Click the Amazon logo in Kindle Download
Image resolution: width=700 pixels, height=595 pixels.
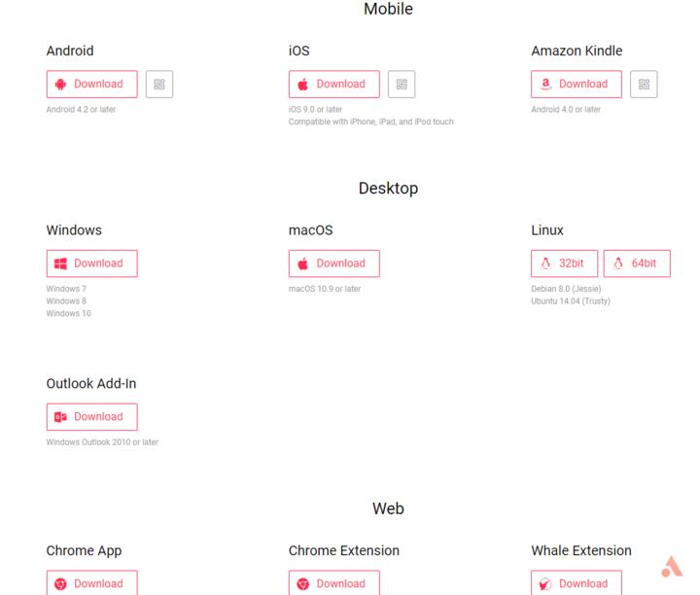545,84
